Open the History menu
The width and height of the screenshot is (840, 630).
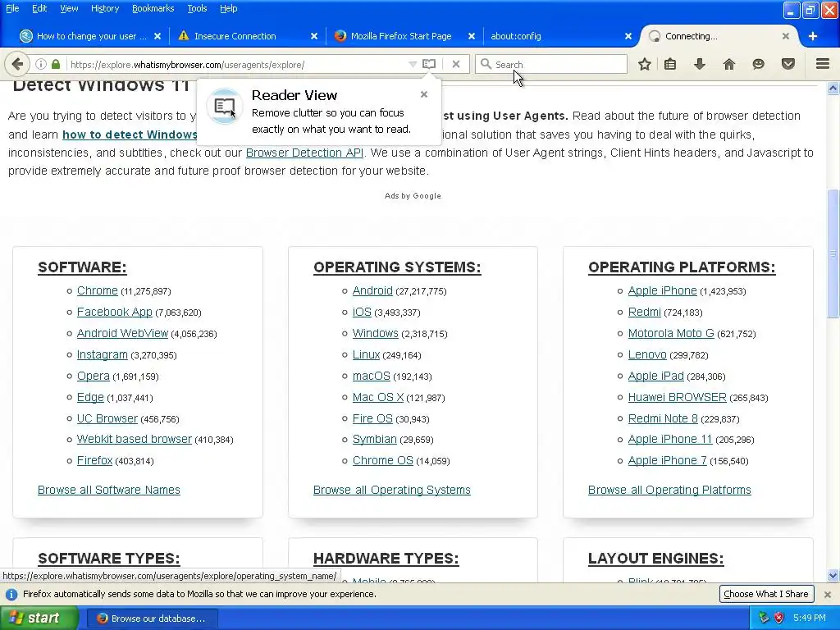pyautogui.click(x=105, y=8)
